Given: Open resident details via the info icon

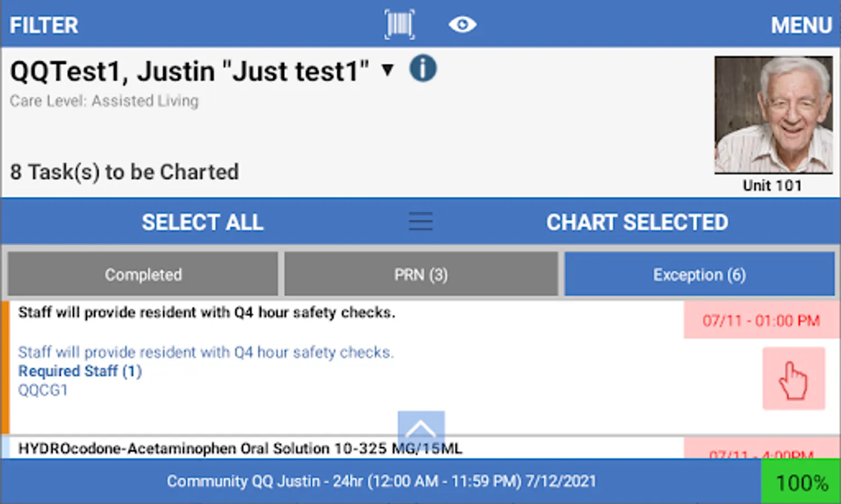Looking at the screenshot, I should click(x=423, y=68).
